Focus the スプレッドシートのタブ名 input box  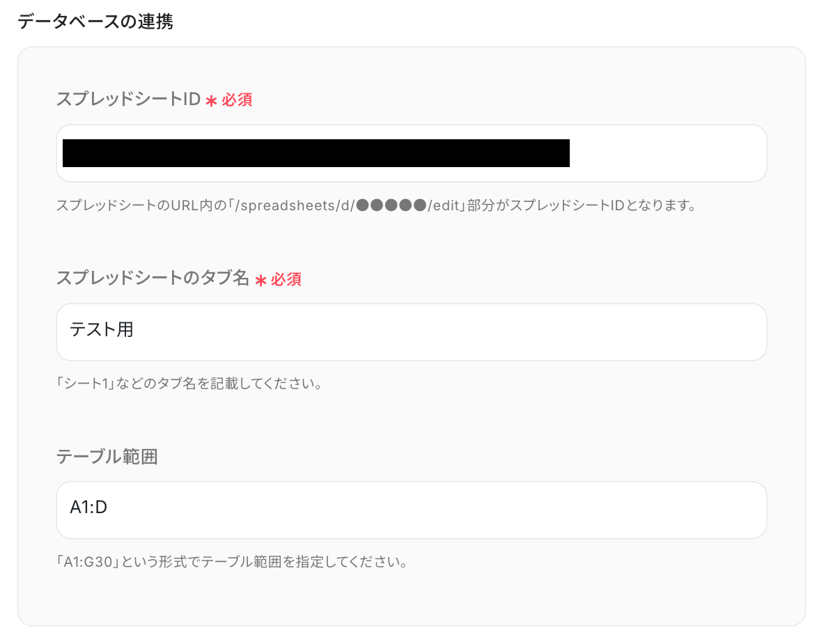pyautogui.click(x=412, y=332)
